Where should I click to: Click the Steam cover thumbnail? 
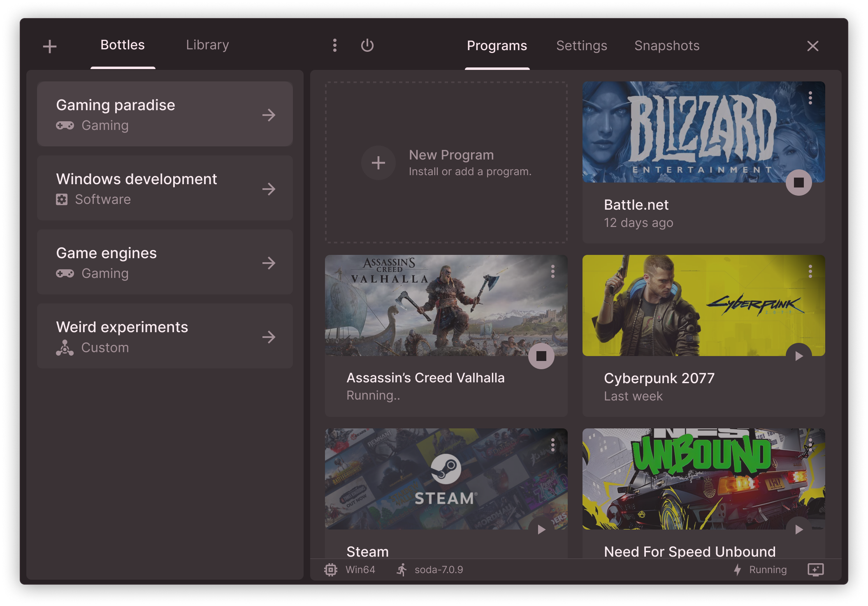(446, 479)
